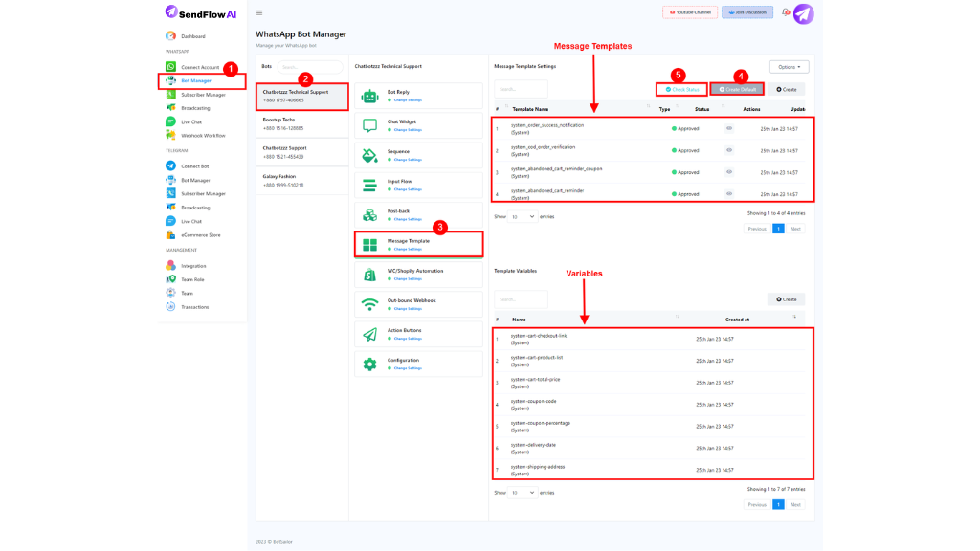The height and width of the screenshot is (551, 980).
Task: View system_cod_order_verification template eye icon
Action: click(728, 150)
